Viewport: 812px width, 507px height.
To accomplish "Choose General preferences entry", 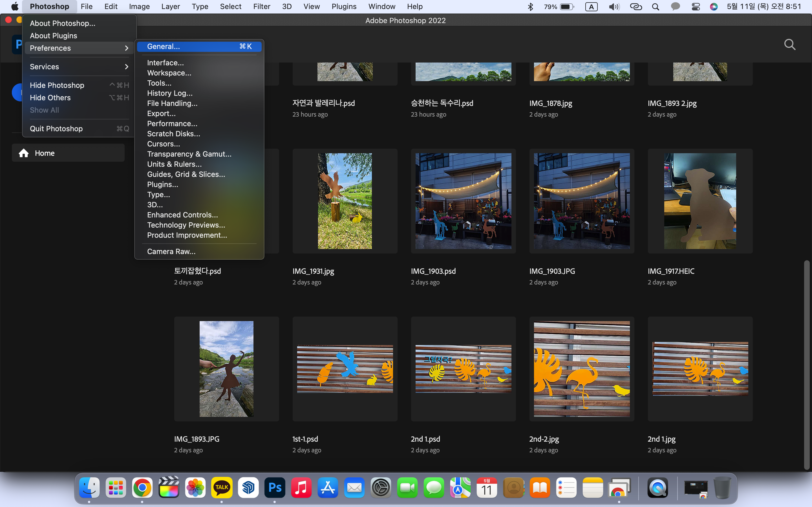I will (x=164, y=46).
